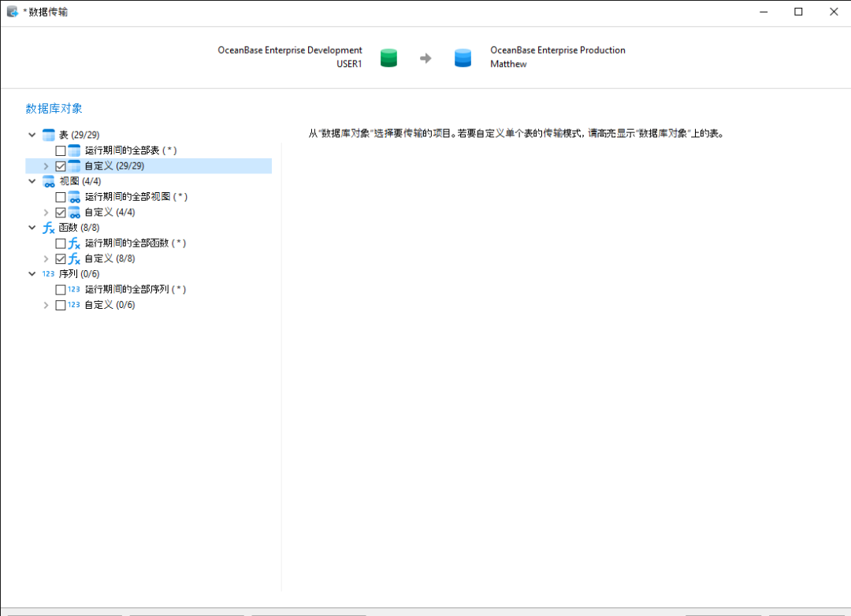Select the 运行期间的全部序列 ( * ) row text
Image resolution: width=851 pixels, height=616 pixels.
pyautogui.click(x=136, y=289)
